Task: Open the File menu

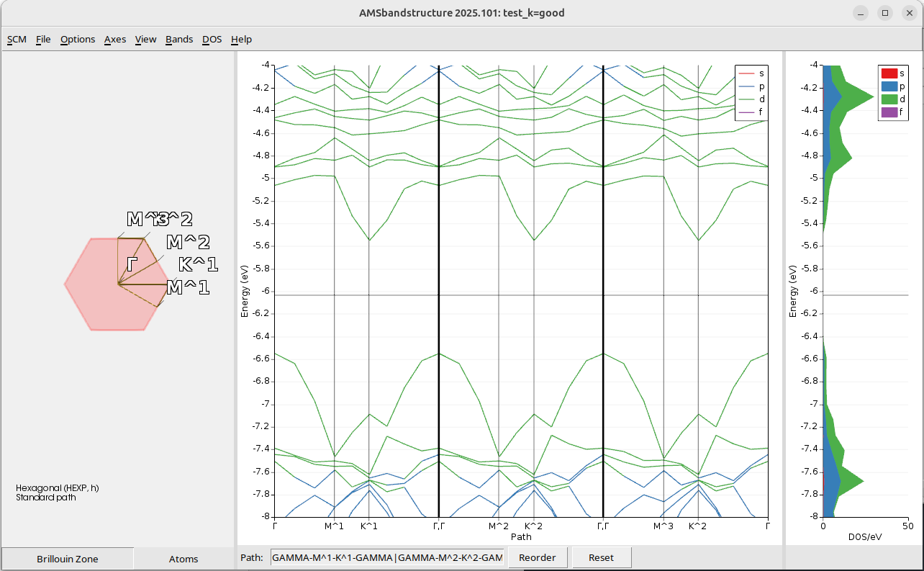Action: pyautogui.click(x=43, y=39)
